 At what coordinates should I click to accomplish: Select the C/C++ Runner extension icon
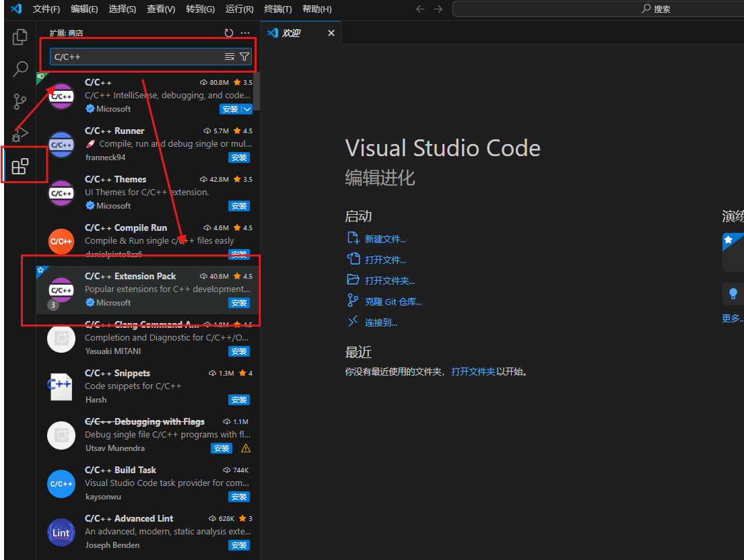[x=61, y=145]
